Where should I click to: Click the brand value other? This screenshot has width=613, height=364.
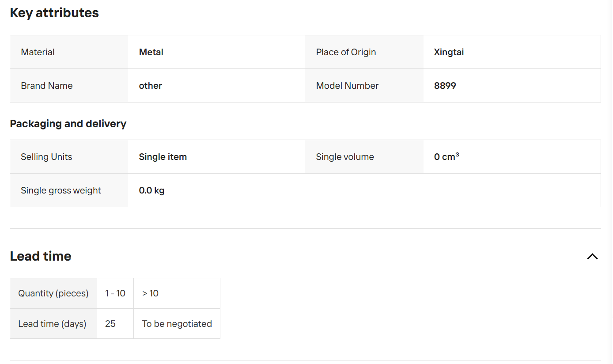tap(150, 86)
